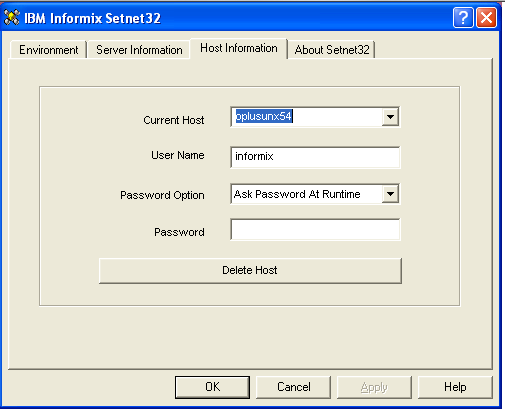Click the User Name field containing informix

(315, 157)
